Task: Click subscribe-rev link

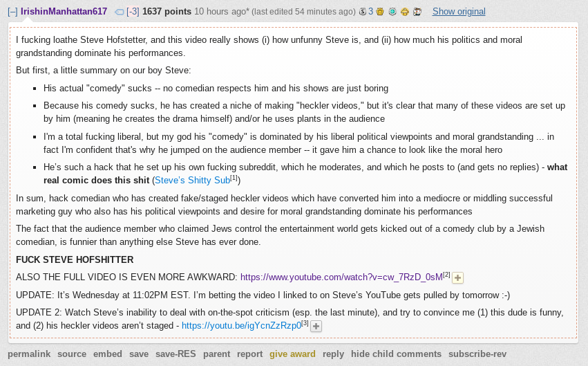Action: coord(477,354)
